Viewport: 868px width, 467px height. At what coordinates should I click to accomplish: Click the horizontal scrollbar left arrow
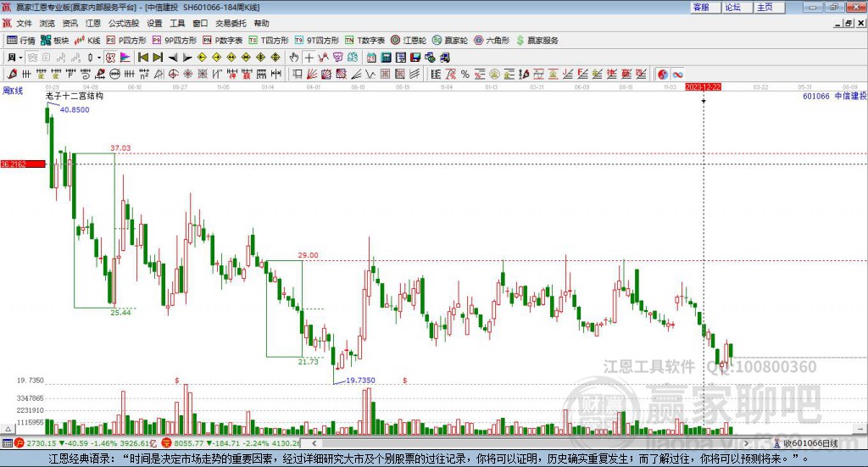(x=314, y=442)
